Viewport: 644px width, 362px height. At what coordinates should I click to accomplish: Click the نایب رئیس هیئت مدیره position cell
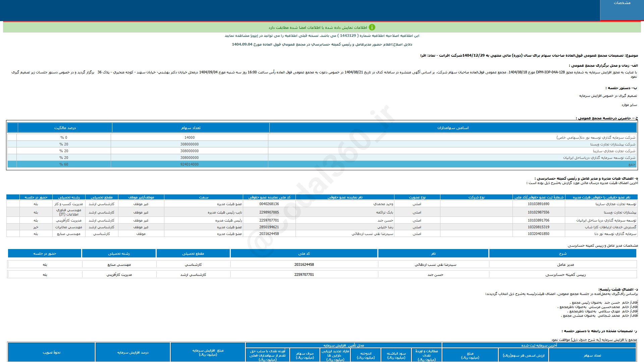[x=224, y=212]
